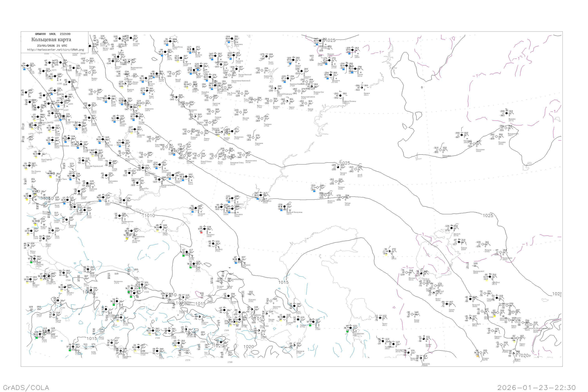The width and height of the screenshot is (588, 392).
Task: Click the open station circle above Каунас
Action: pyautogui.click(x=87, y=61)
